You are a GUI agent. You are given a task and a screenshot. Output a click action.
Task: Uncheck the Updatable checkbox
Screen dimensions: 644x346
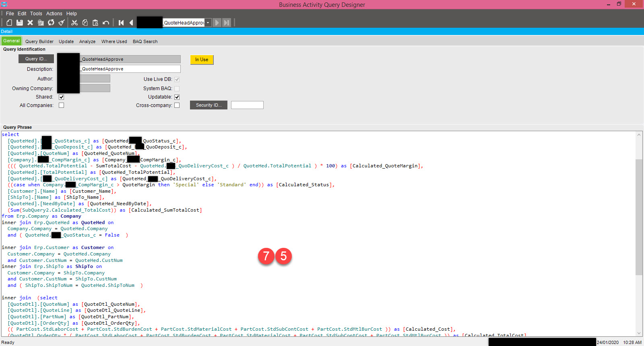177,97
